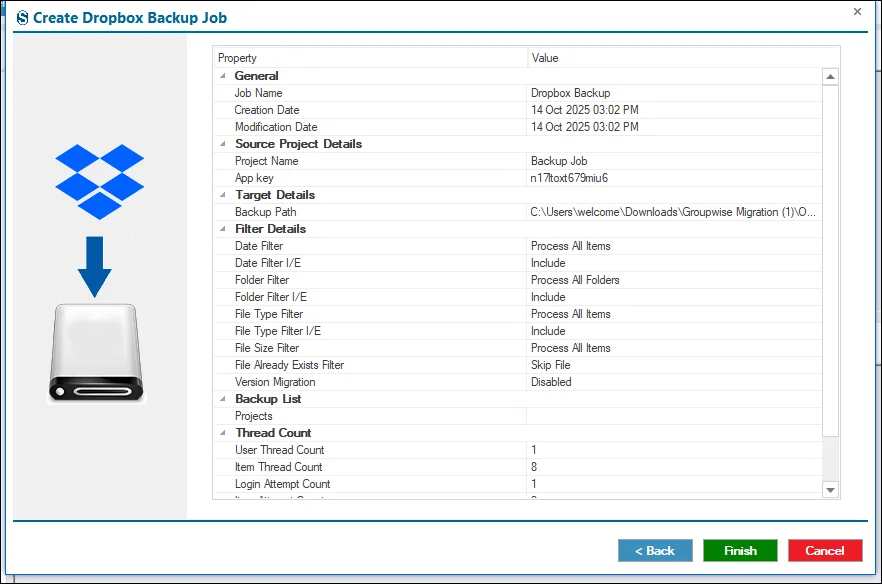Click the 'Backup Job' value
Viewport: 882px width, 584px height.
click(559, 161)
